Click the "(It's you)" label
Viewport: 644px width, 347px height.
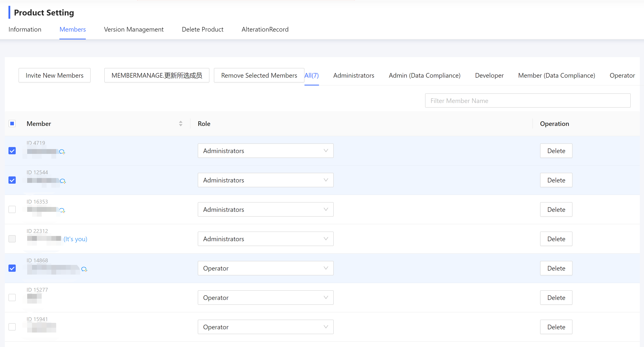coord(75,239)
